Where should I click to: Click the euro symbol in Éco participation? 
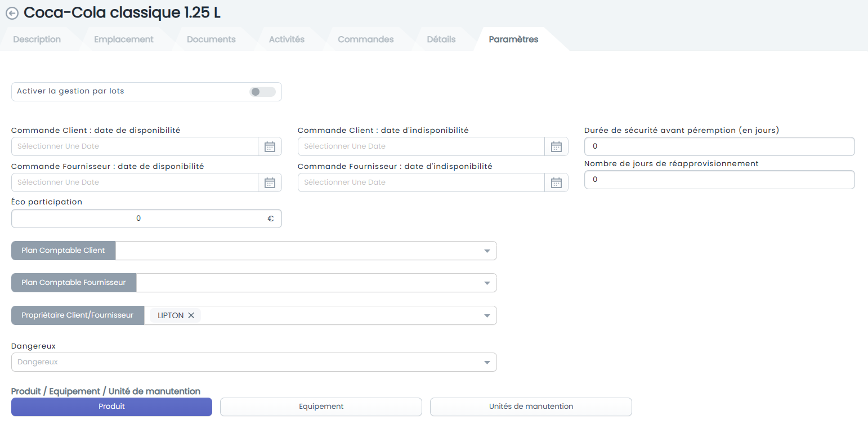pyautogui.click(x=271, y=219)
